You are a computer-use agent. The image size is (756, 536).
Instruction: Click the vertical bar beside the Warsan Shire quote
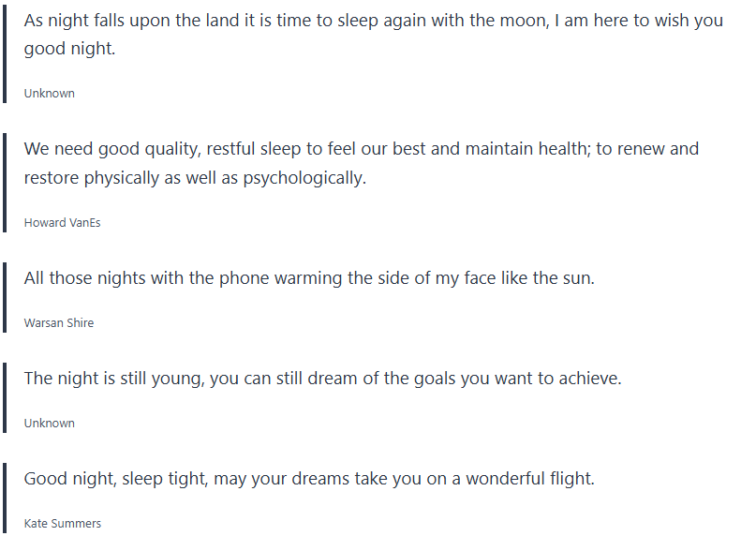[x=6, y=300]
